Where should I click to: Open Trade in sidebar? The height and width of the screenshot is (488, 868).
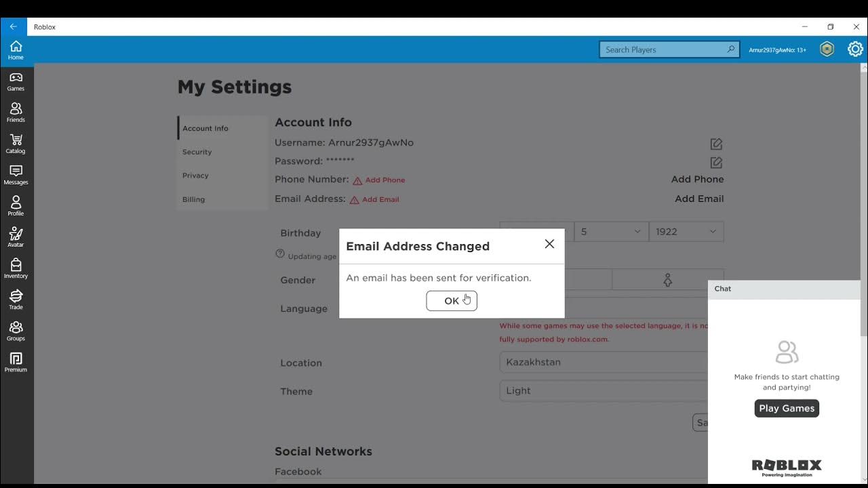click(x=16, y=300)
